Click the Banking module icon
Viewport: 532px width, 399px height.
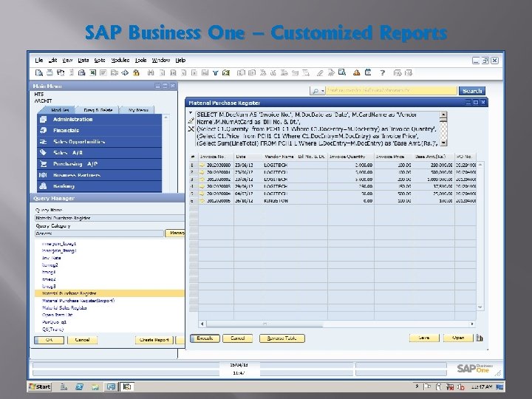pos(44,186)
